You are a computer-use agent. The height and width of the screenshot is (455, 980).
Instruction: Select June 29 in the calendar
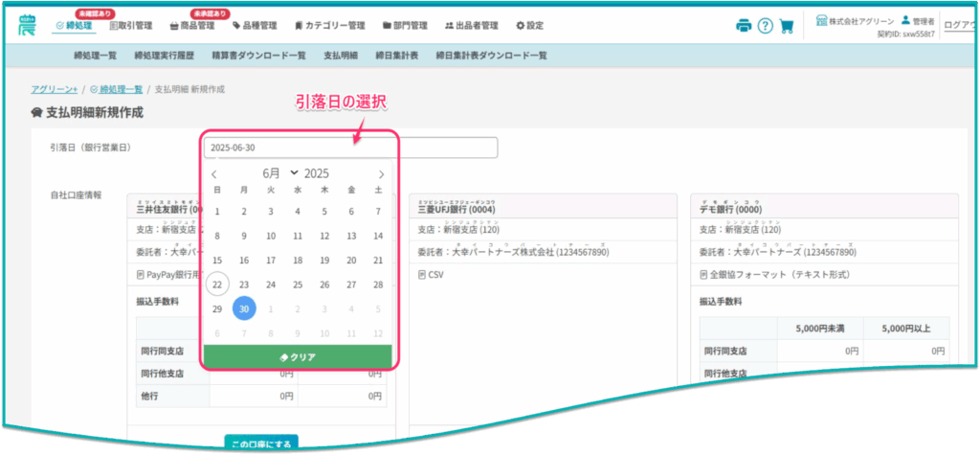[217, 309]
